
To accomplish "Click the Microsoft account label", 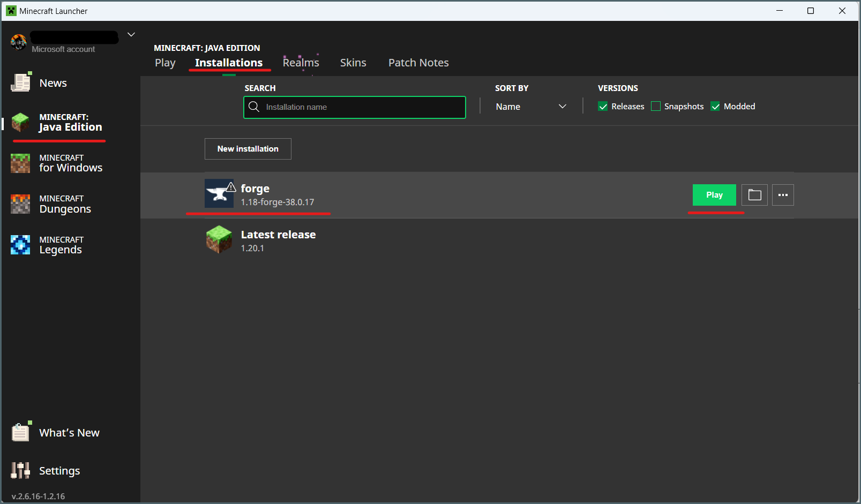I will [x=63, y=49].
